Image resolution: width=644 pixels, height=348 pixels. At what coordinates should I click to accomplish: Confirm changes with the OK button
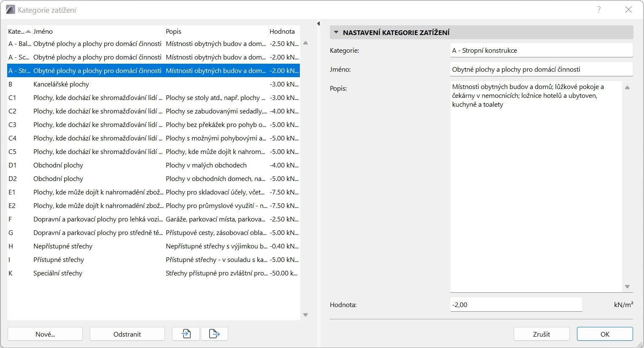605,334
